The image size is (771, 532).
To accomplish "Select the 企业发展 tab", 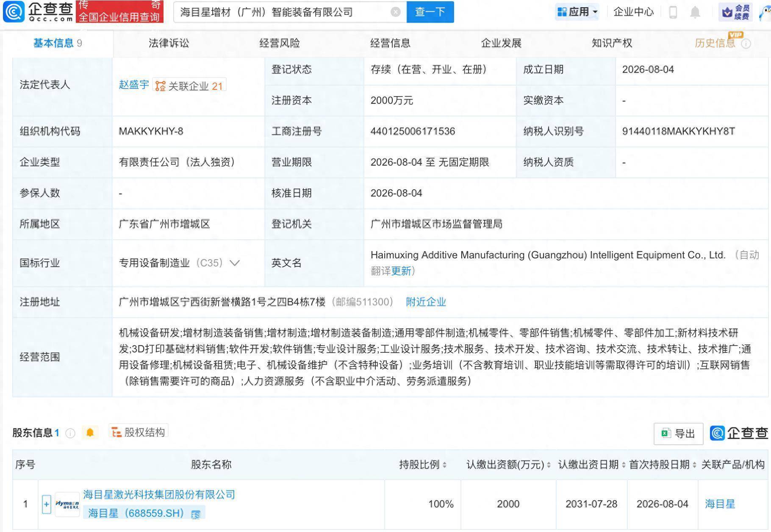I will coord(501,43).
